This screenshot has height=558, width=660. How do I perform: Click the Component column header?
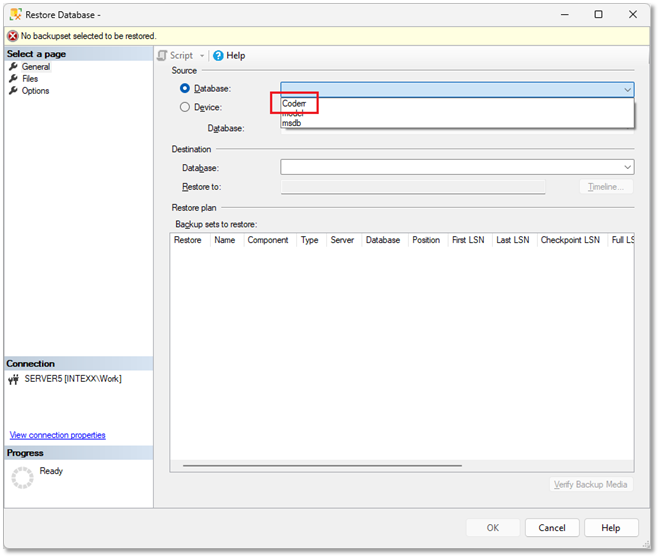pos(268,240)
